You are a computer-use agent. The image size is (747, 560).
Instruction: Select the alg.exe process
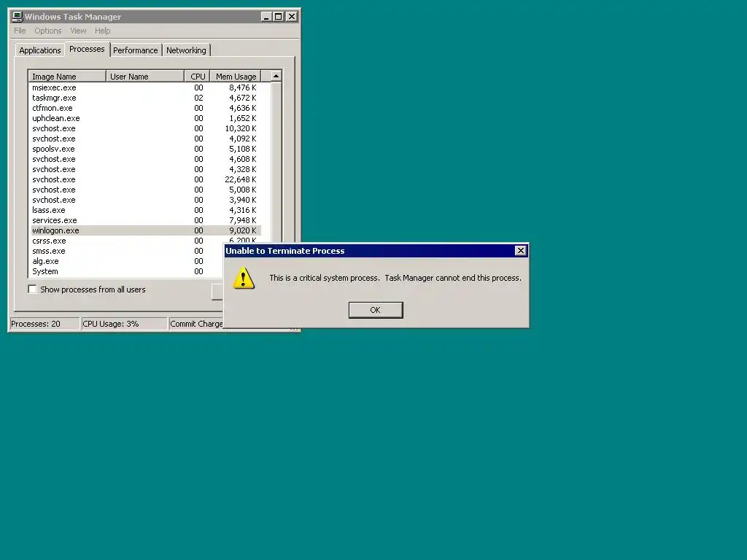(x=125, y=261)
